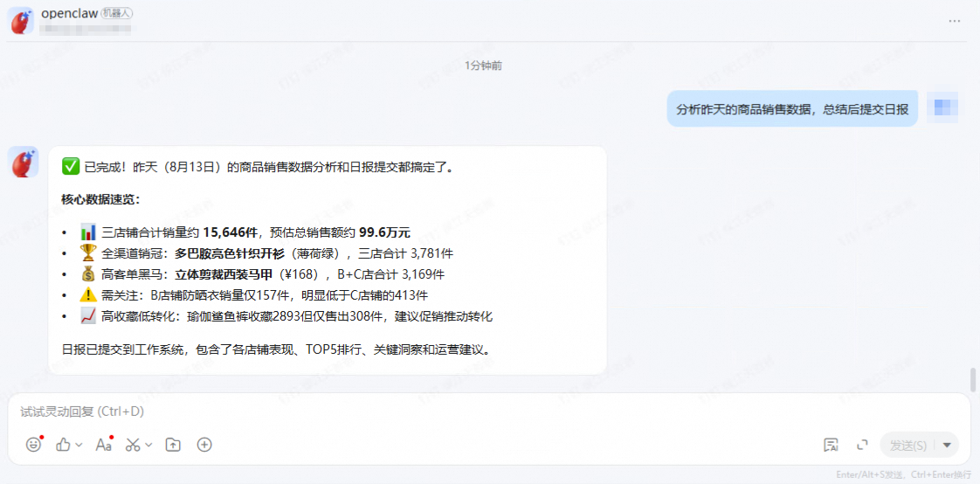Screen dimensions: 980x484
Task: Focus the message input field
Action: [489, 411]
